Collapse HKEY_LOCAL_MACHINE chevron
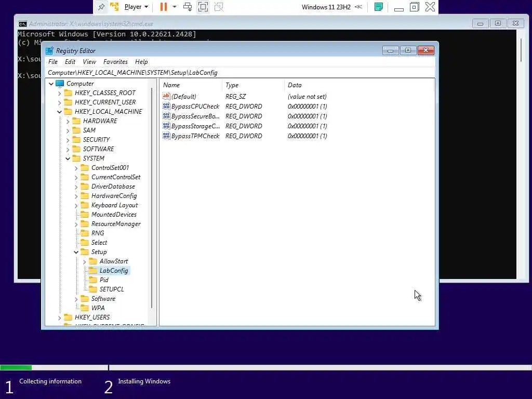 [x=59, y=112]
